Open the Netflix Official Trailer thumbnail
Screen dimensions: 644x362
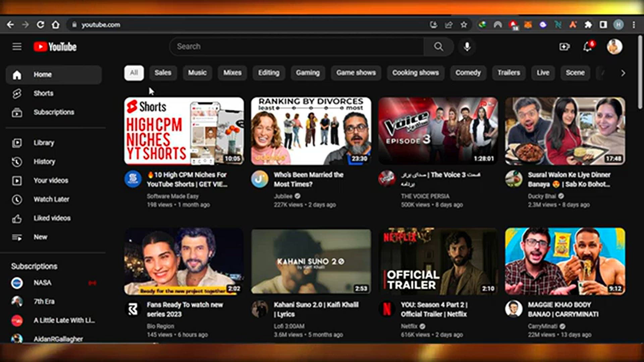click(x=438, y=261)
